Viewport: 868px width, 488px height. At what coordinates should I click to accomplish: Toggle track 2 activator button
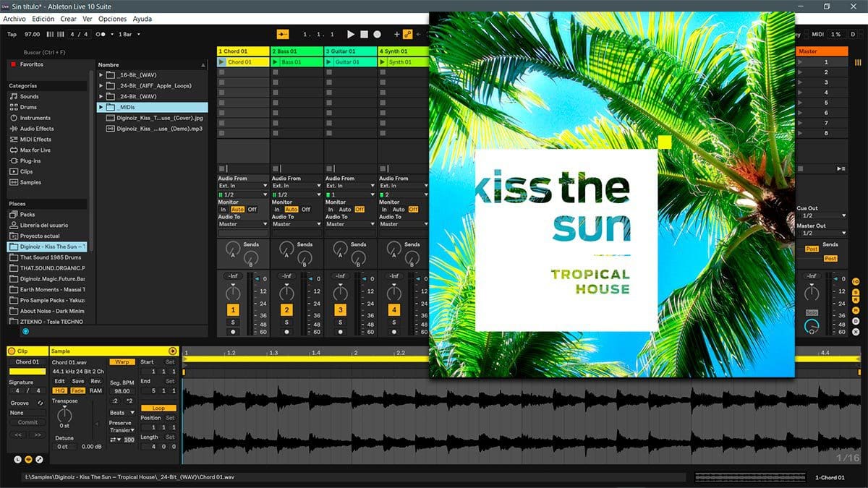[286, 310]
